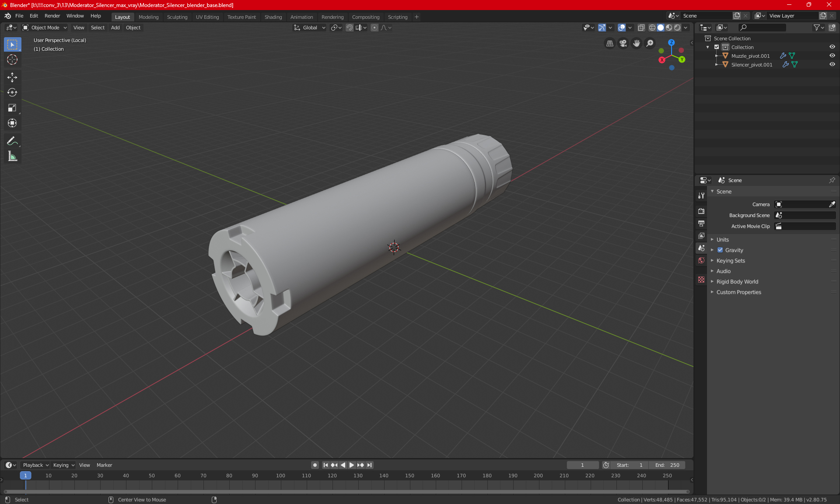Open the File menu
The width and height of the screenshot is (840, 504).
[x=19, y=16]
